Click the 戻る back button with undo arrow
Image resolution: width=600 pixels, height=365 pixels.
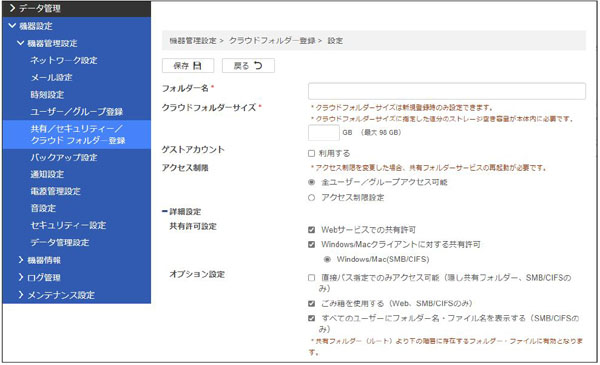pyautogui.click(x=248, y=66)
